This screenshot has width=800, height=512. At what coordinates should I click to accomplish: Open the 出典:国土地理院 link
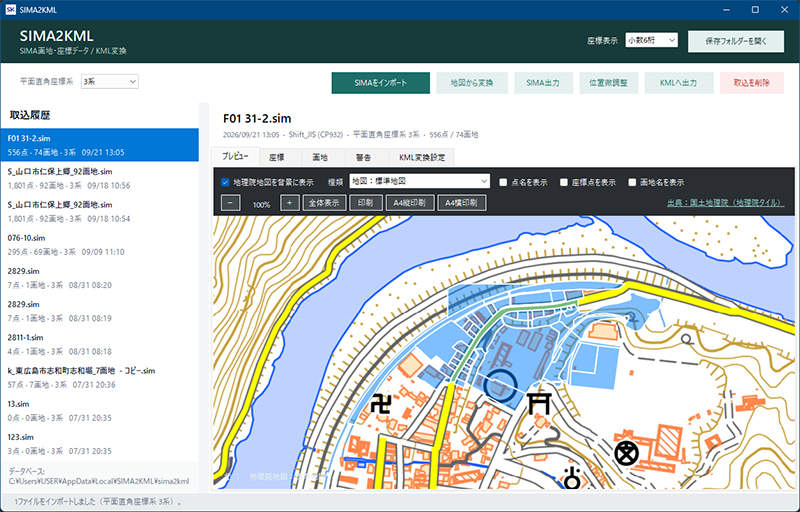point(726,202)
